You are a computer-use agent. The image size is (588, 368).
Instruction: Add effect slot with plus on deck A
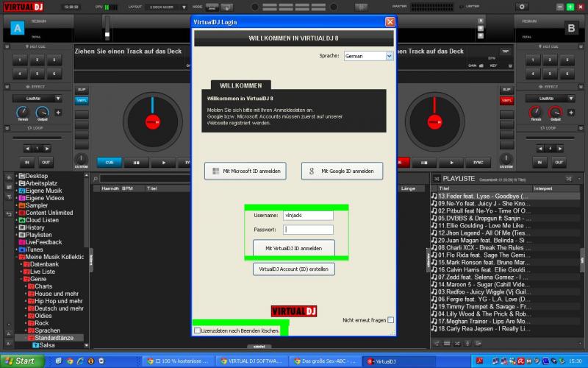pyautogui.click(x=58, y=113)
